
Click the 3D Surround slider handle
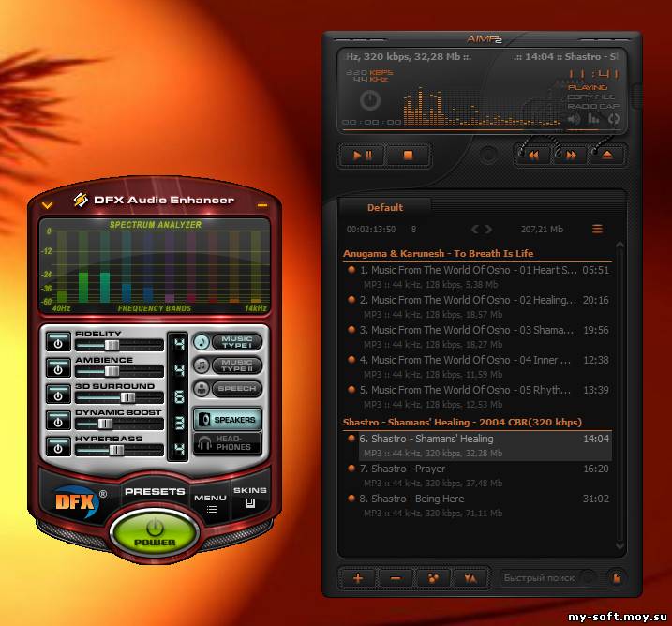point(127,397)
